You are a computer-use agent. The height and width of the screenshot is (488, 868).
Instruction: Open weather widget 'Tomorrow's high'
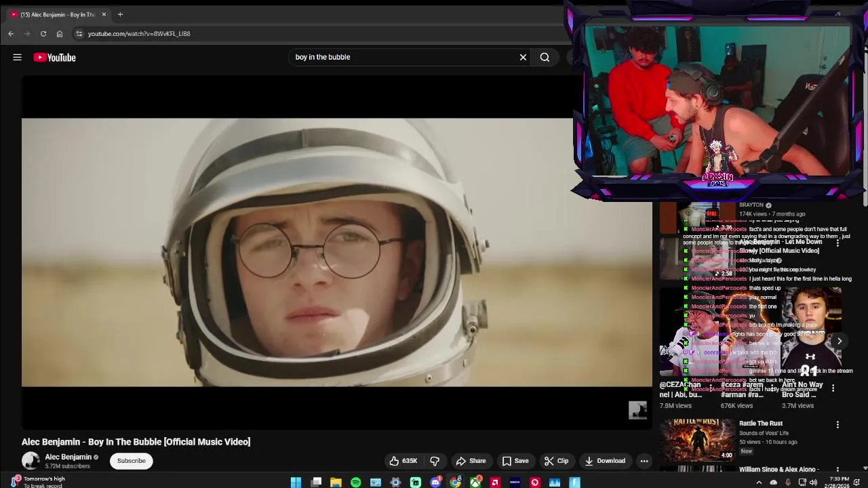click(x=38, y=482)
